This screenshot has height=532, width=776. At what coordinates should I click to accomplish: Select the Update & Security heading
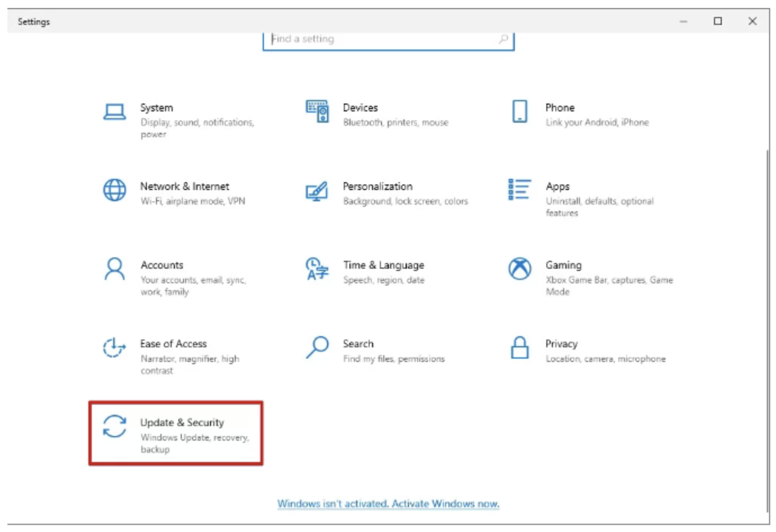pos(182,423)
